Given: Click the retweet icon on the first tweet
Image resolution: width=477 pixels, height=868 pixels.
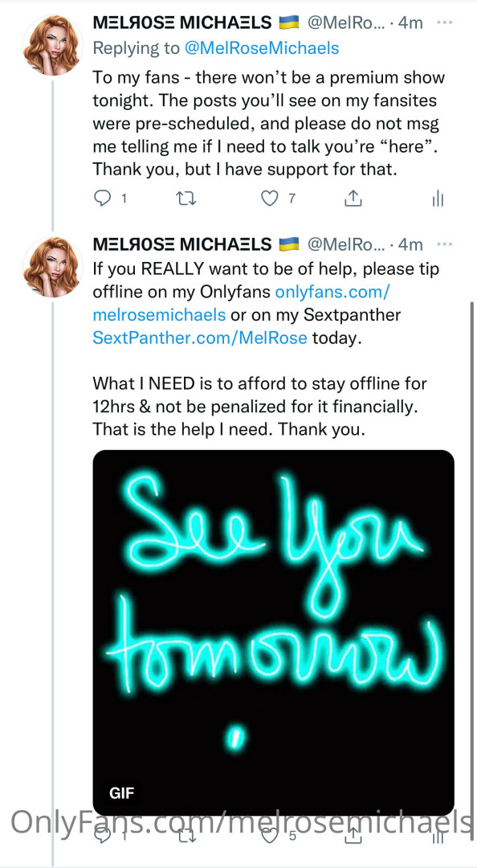Looking at the screenshot, I should coord(186,198).
